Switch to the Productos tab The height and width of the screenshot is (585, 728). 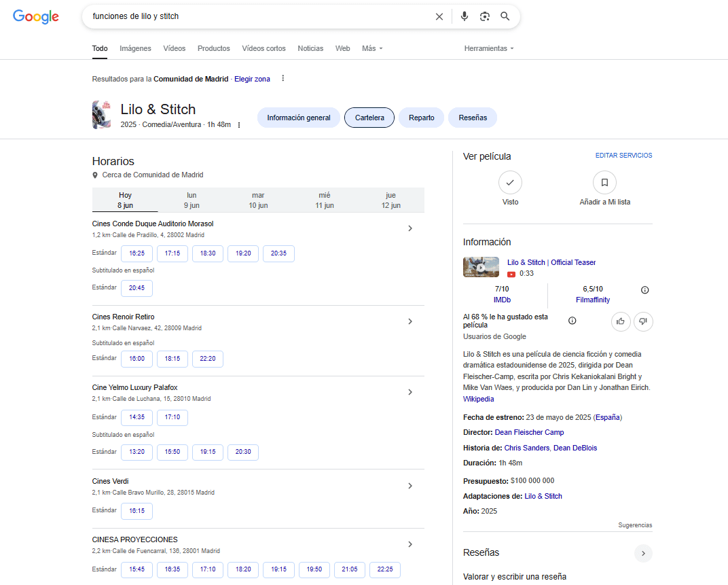tap(213, 48)
